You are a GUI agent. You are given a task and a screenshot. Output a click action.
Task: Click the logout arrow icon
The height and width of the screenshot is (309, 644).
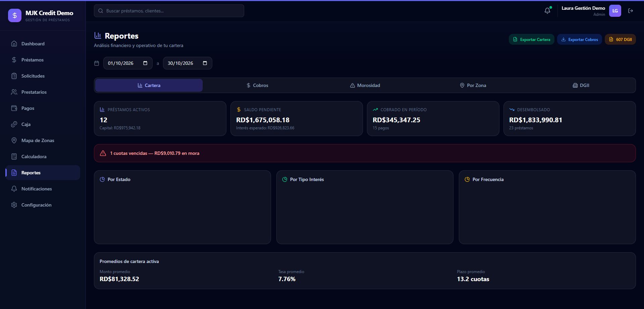(631, 11)
